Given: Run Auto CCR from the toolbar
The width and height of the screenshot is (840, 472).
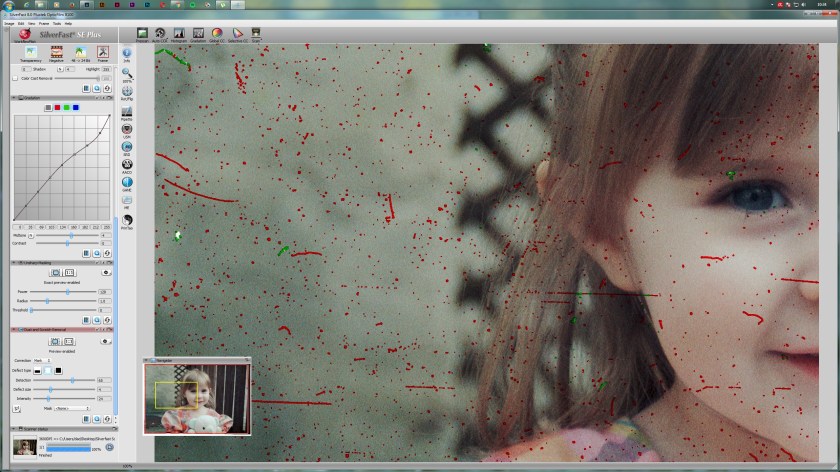Looking at the screenshot, I should [x=161, y=33].
